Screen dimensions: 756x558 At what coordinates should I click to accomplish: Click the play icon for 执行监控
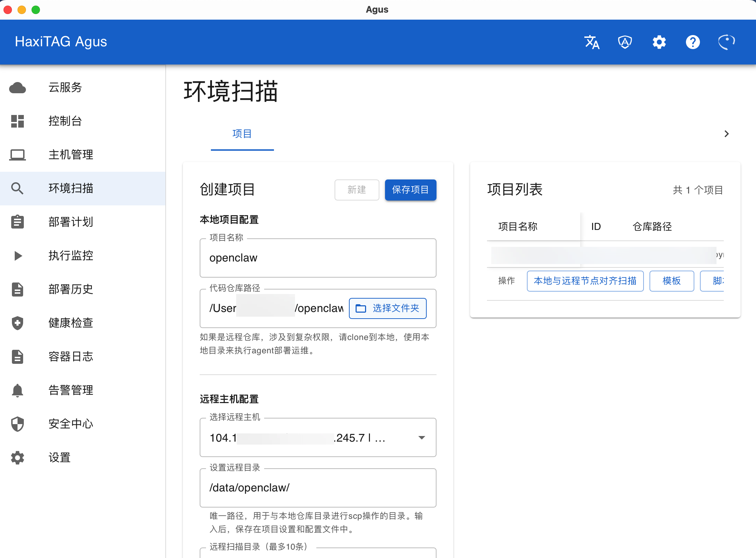[18, 256]
